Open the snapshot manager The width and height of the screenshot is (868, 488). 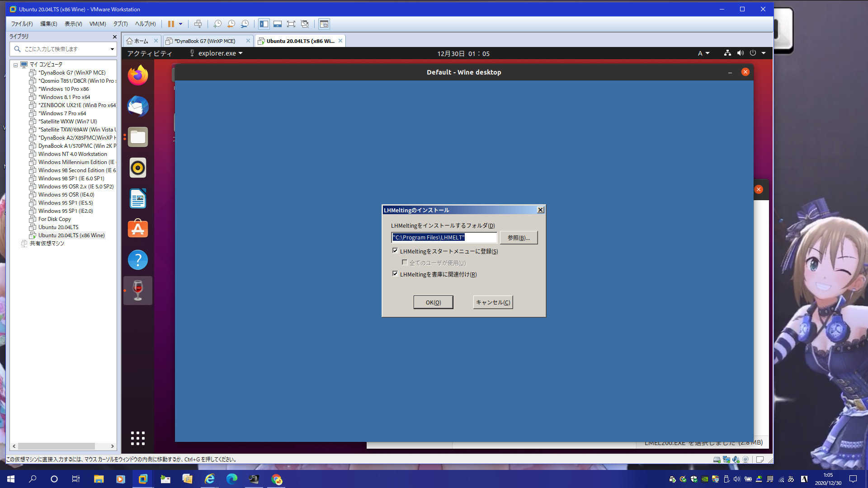(x=245, y=24)
